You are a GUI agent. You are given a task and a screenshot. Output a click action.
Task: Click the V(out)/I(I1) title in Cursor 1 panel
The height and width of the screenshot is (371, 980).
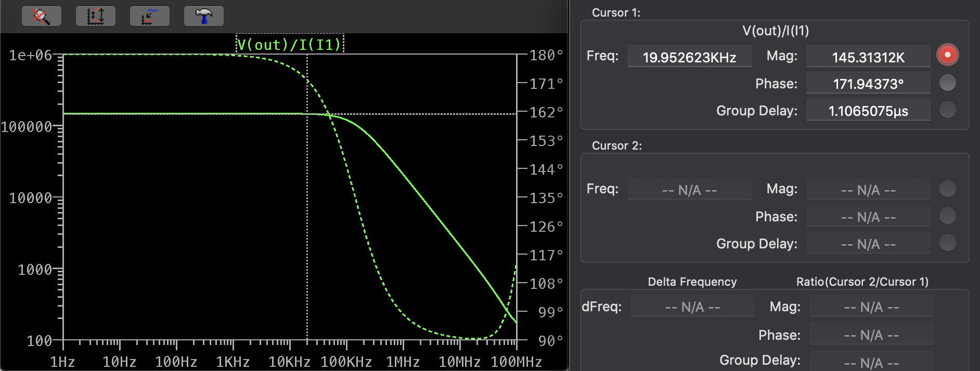pos(776,31)
